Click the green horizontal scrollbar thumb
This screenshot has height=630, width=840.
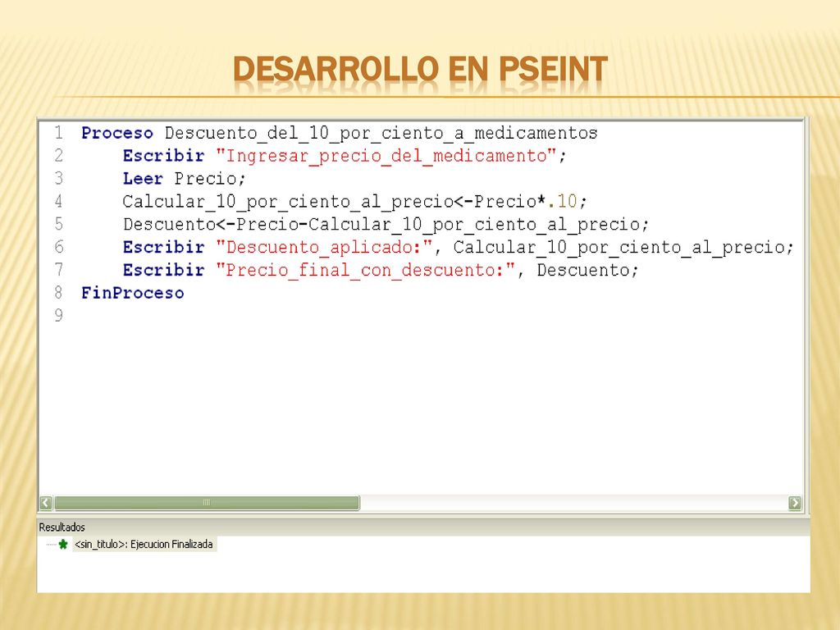[207, 503]
